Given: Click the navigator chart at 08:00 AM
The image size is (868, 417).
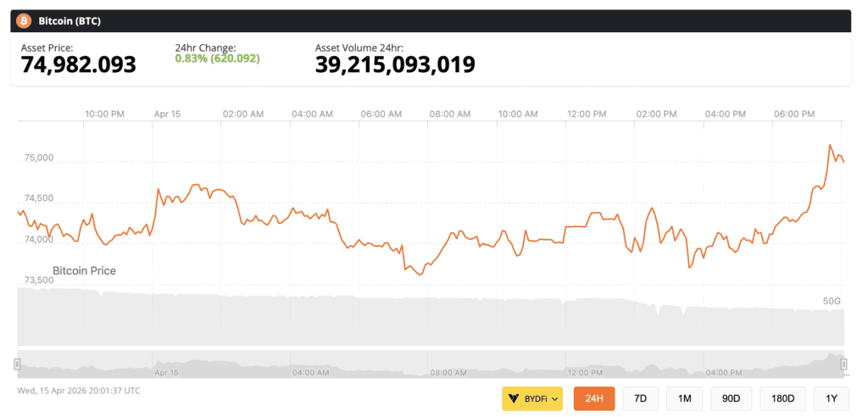Looking at the screenshot, I should (x=448, y=366).
